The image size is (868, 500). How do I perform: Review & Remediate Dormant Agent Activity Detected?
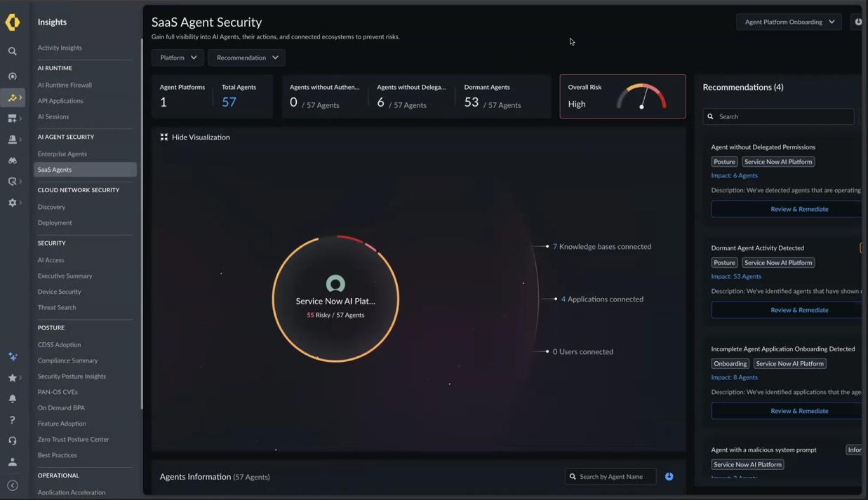(x=787, y=310)
